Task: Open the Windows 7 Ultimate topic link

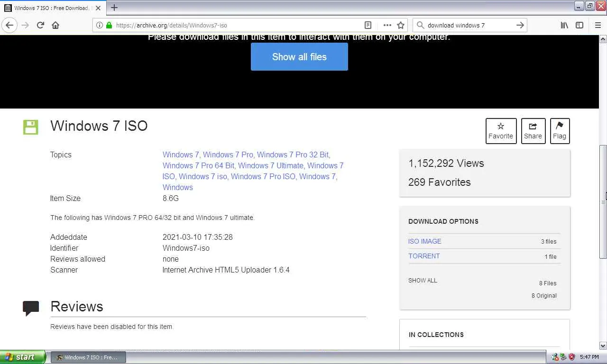Action: [x=271, y=165]
